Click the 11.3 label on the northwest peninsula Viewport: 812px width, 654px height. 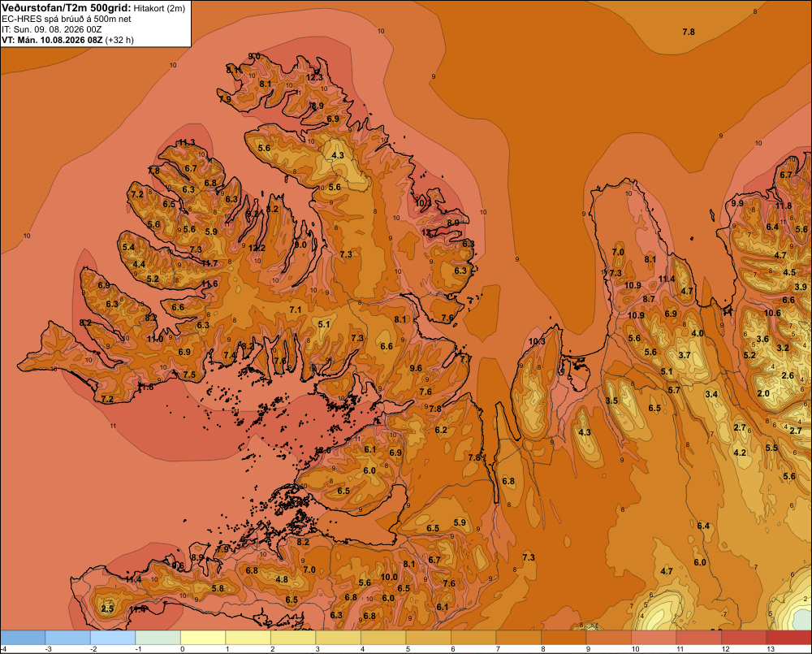click(187, 142)
